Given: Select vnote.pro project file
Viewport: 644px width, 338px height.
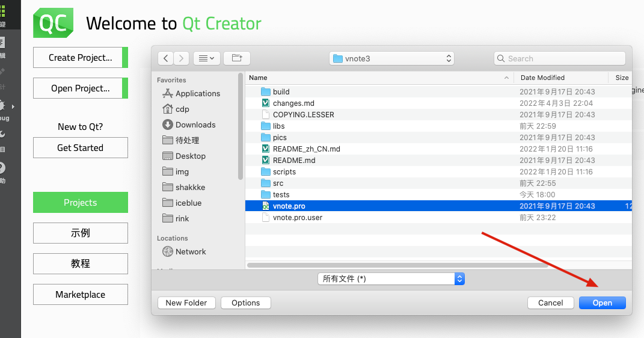Looking at the screenshot, I should tap(438, 206).
